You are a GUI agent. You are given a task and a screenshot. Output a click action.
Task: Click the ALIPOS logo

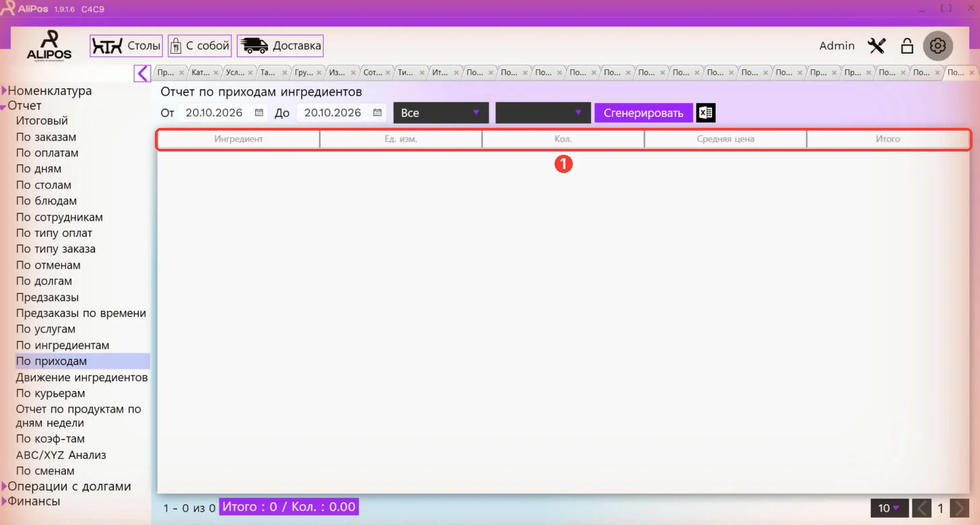click(49, 46)
